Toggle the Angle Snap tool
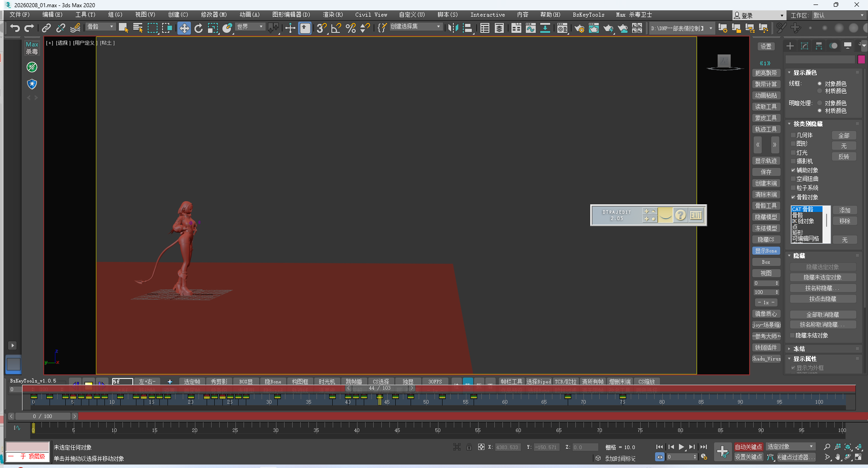868x468 pixels. [x=336, y=28]
